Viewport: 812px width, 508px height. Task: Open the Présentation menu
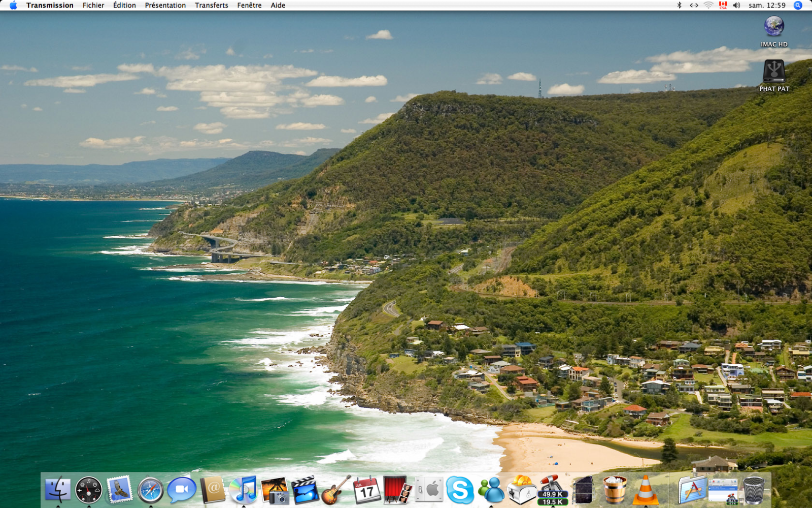pyautogui.click(x=165, y=5)
